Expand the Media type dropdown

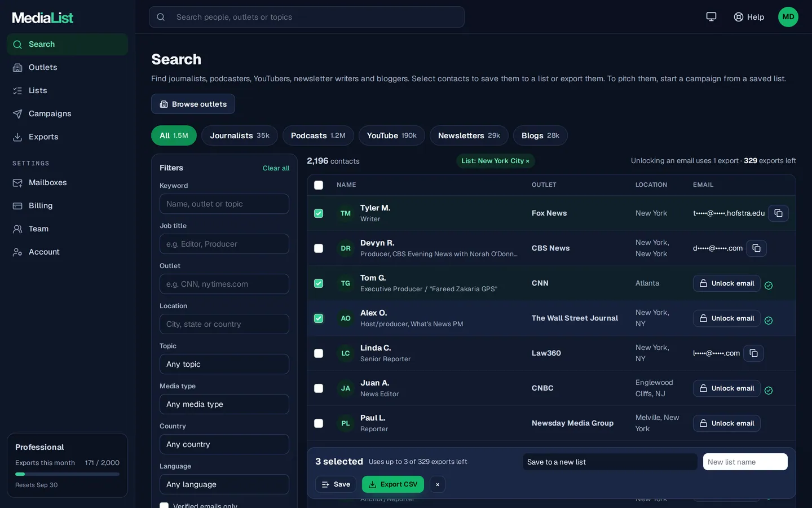(224, 404)
